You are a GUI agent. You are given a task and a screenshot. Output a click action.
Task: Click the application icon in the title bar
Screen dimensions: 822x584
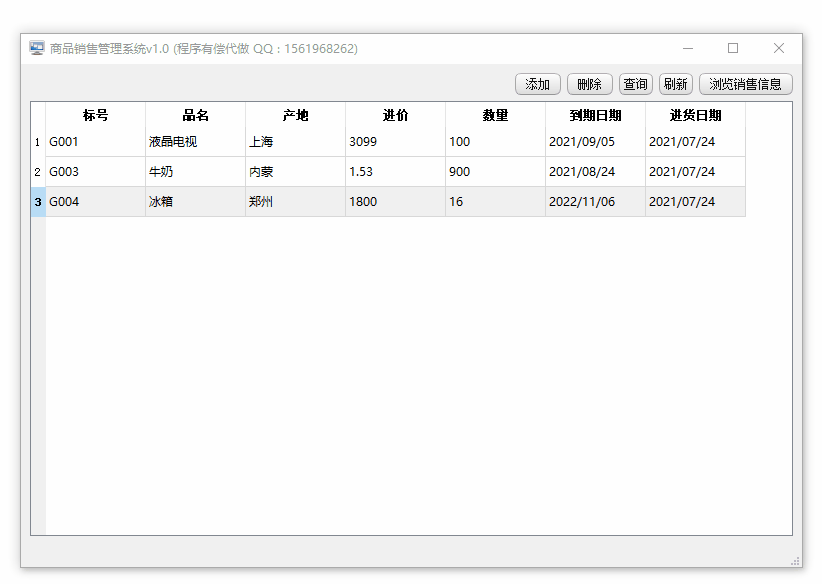(37, 48)
